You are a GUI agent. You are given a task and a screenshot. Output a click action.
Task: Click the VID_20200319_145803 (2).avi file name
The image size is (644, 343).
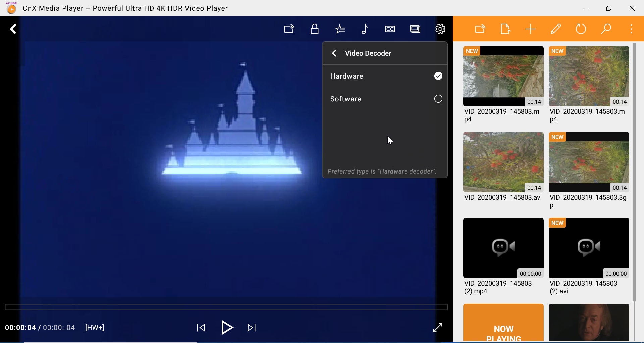pos(584,288)
